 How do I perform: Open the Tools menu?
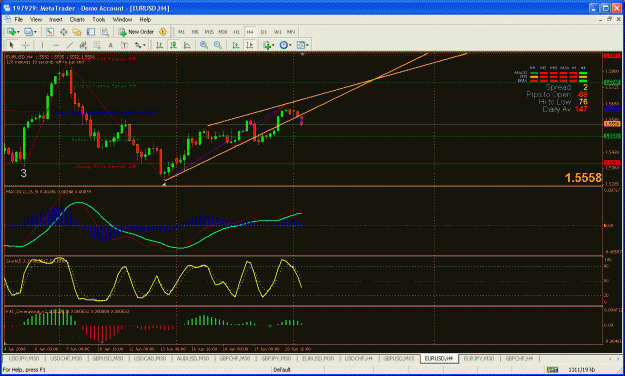coord(98,19)
